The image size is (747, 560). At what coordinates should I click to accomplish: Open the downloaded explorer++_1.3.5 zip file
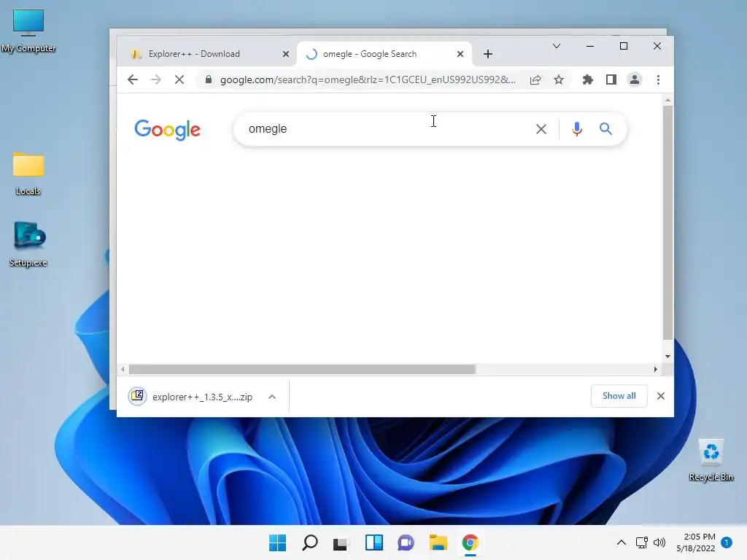(x=190, y=397)
